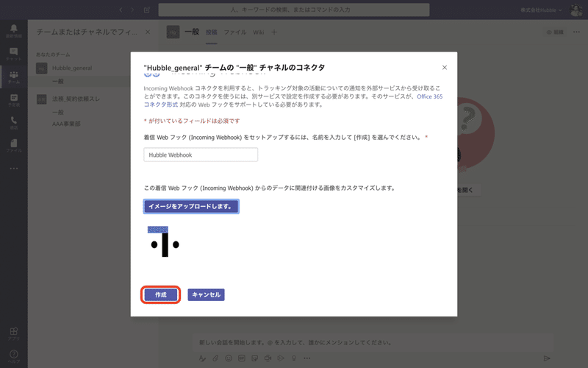Screen dimensions: 588x368
Task: Click the format text icon
Action: pos(203,358)
